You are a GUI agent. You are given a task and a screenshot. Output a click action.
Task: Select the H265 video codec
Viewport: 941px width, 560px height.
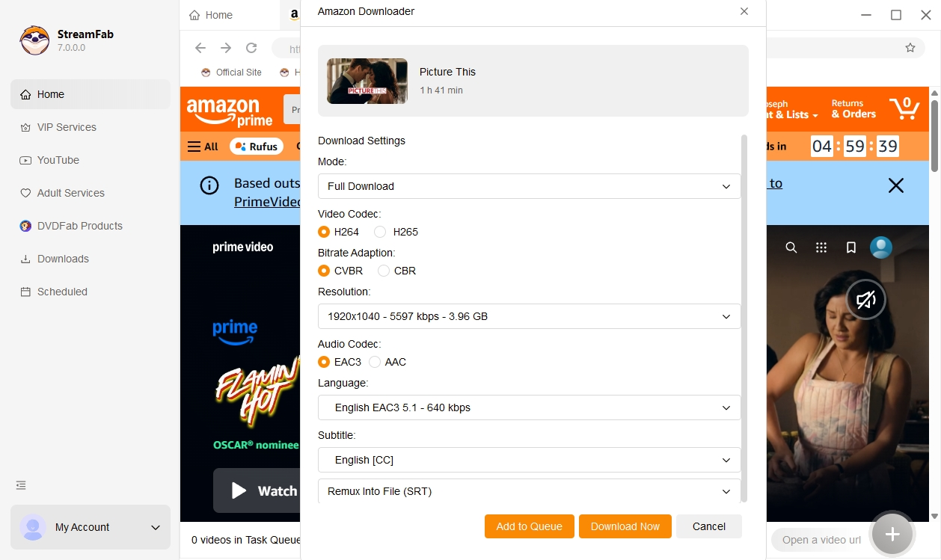coord(381,232)
